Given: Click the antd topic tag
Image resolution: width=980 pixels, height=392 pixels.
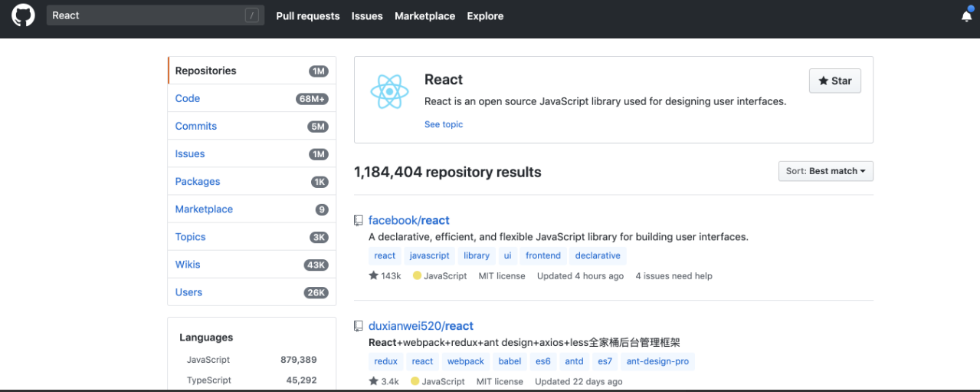Looking at the screenshot, I should point(574,361).
